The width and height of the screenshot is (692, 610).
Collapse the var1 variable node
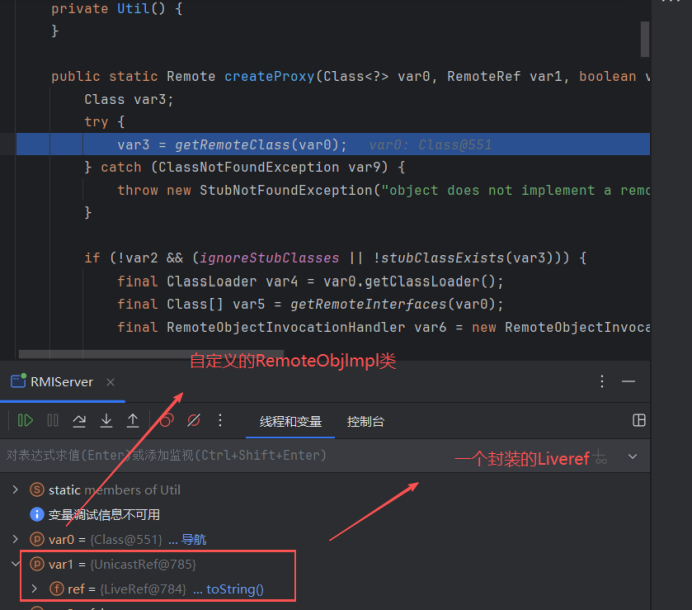pos(14,564)
